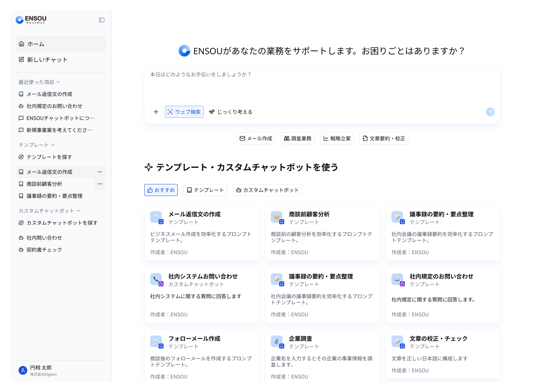The image size is (543, 392).
Task: Open the 企業調査 template card
Action: point(322,355)
